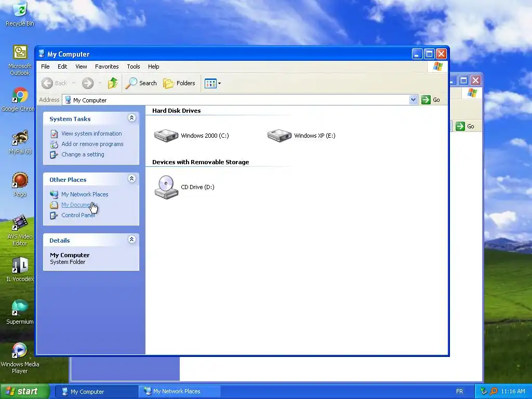Click Change a setting link
This screenshot has height=399, width=532.
point(83,154)
